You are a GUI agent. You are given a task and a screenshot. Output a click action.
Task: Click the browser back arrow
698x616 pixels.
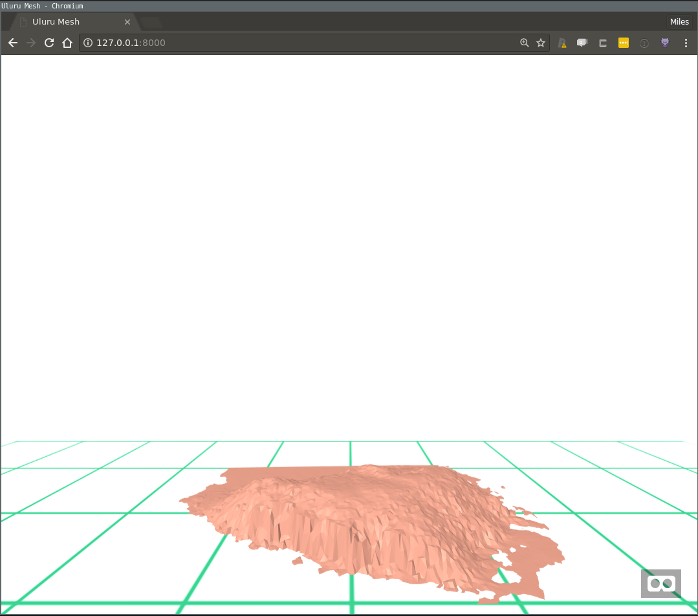(x=12, y=43)
